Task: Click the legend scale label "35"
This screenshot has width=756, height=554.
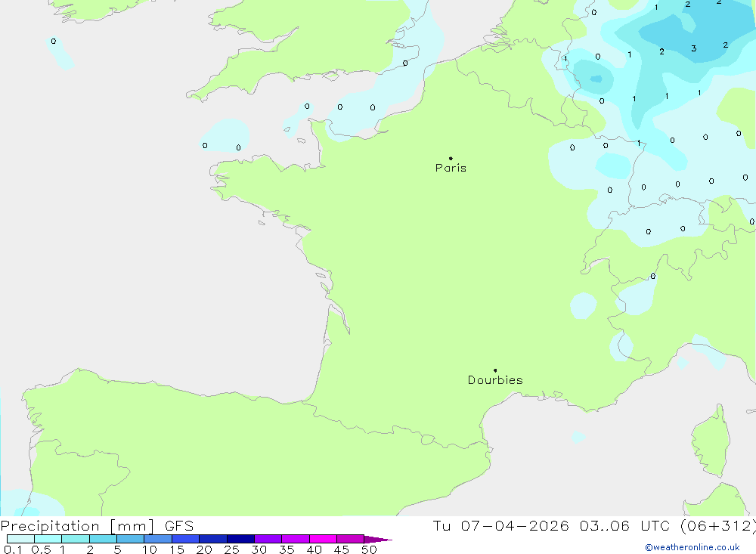Action: coord(287,549)
